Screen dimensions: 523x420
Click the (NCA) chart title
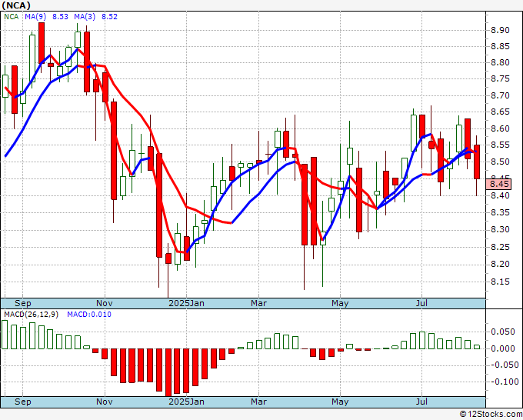16,5
